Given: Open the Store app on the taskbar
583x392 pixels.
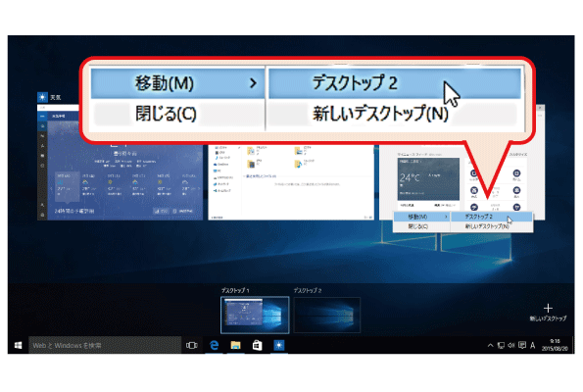Looking at the screenshot, I should pyautogui.click(x=257, y=346).
